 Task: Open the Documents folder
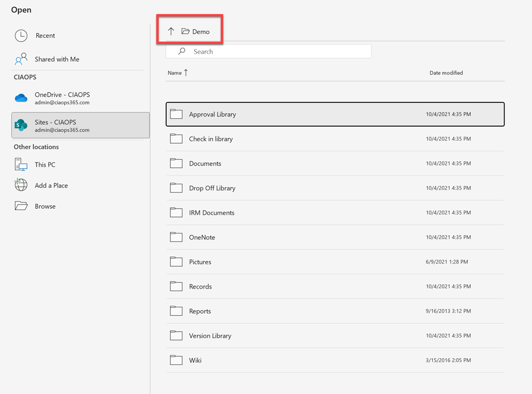205,164
